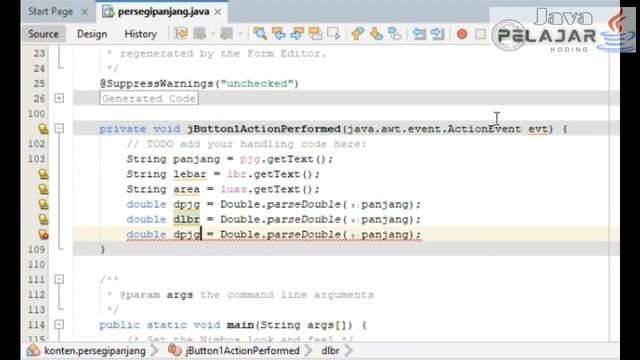Click the @SuppressWarnings annotation
This screenshot has width=640, height=360.
pyautogui.click(x=156, y=84)
